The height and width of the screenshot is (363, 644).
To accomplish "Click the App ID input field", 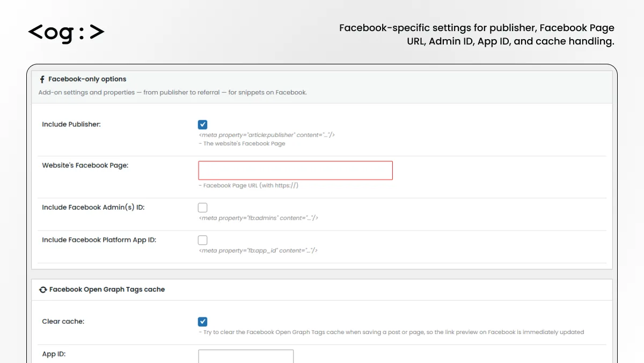I will point(246,357).
